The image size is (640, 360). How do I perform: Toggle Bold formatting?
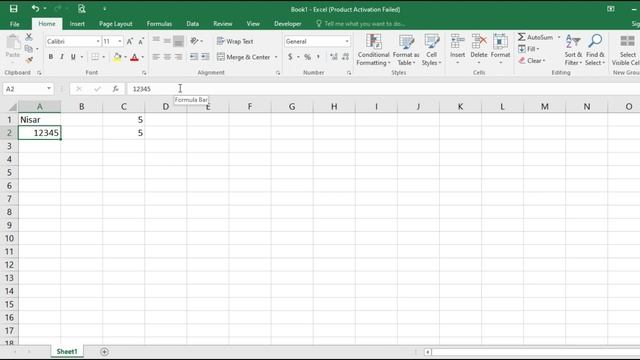[51, 57]
